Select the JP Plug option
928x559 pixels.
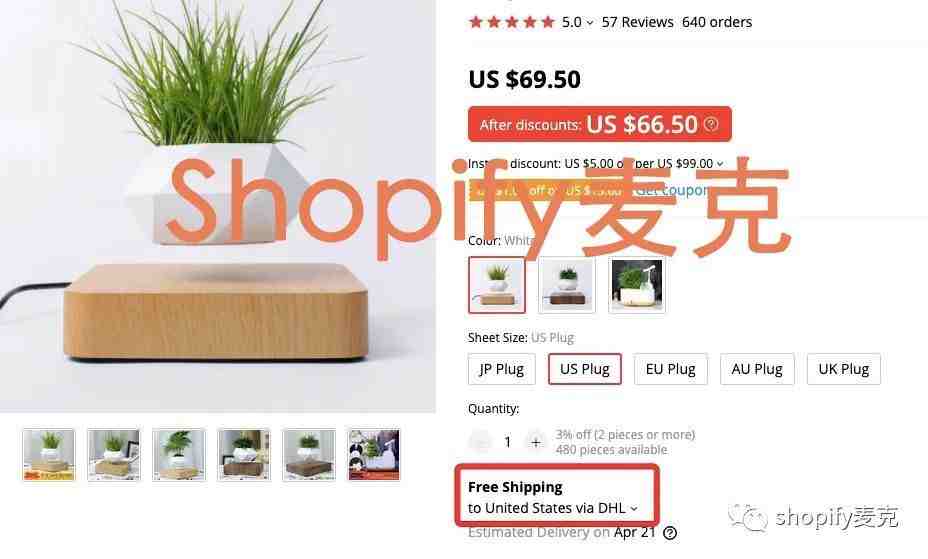point(502,369)
